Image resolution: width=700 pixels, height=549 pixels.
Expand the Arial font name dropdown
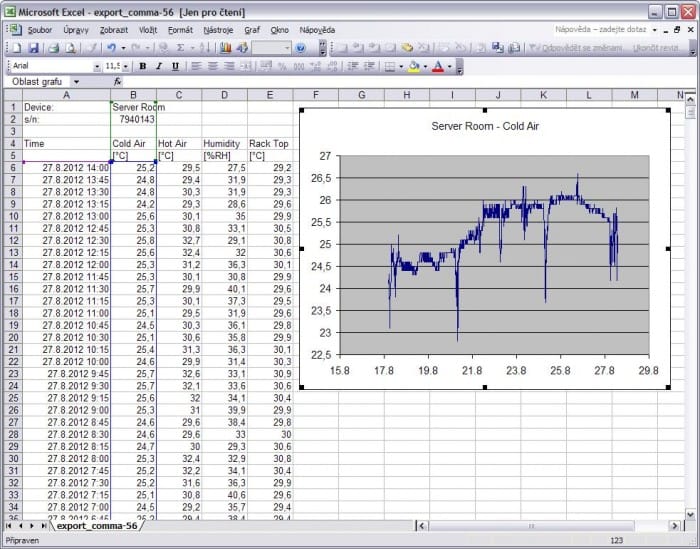click(97, 66)
